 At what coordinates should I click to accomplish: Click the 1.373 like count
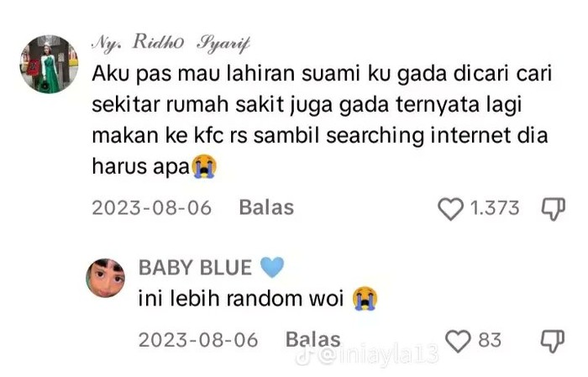click(495, 208)
